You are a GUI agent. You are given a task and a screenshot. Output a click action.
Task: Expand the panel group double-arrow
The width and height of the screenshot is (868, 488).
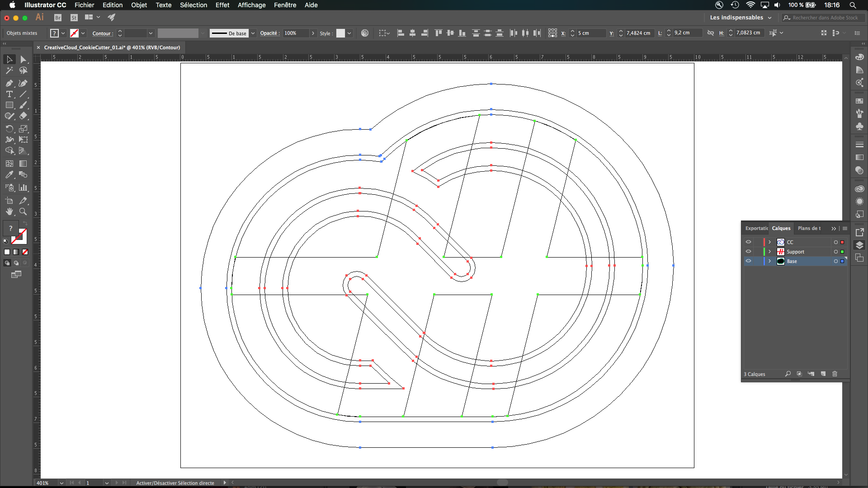tap(834, 229)
